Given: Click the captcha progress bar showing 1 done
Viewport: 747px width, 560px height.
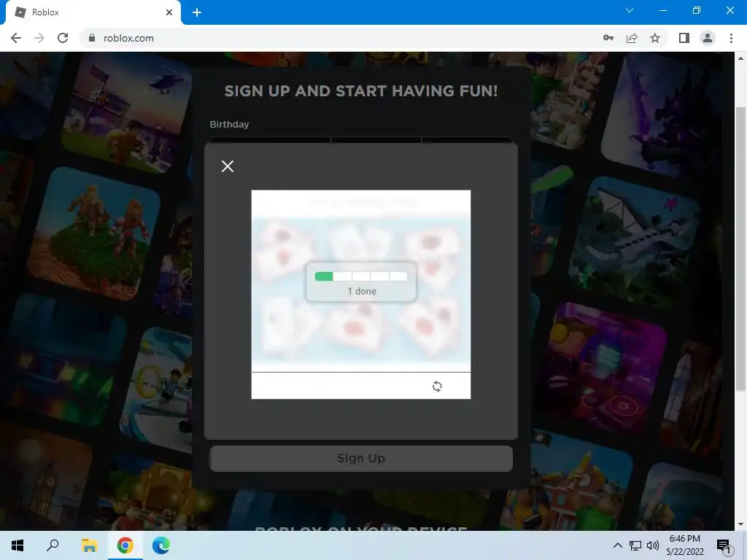Looking at the screenshot, I should (x=360, y=276).
